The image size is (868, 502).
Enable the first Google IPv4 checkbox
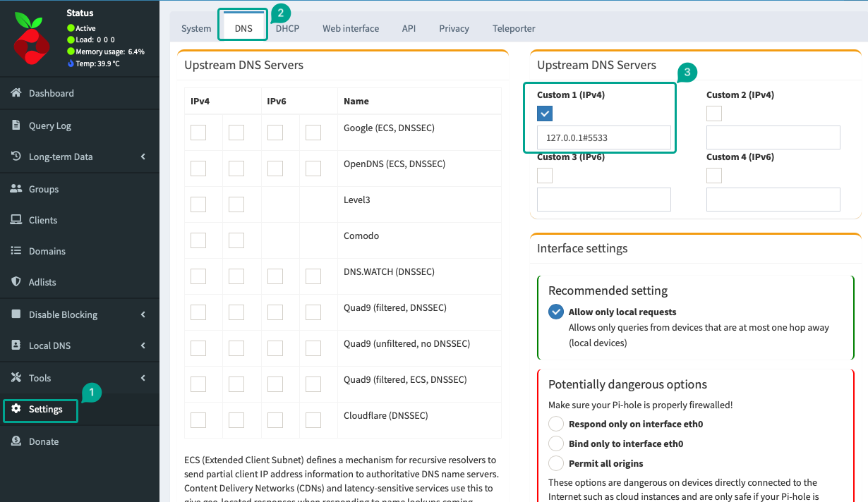[x=198, y=132]
